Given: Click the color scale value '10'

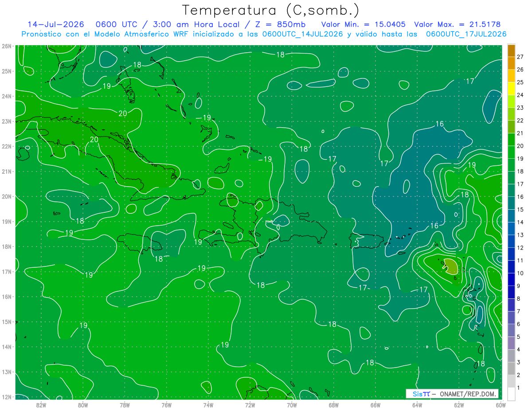Looking at the screenshot, I should point(520,273).
